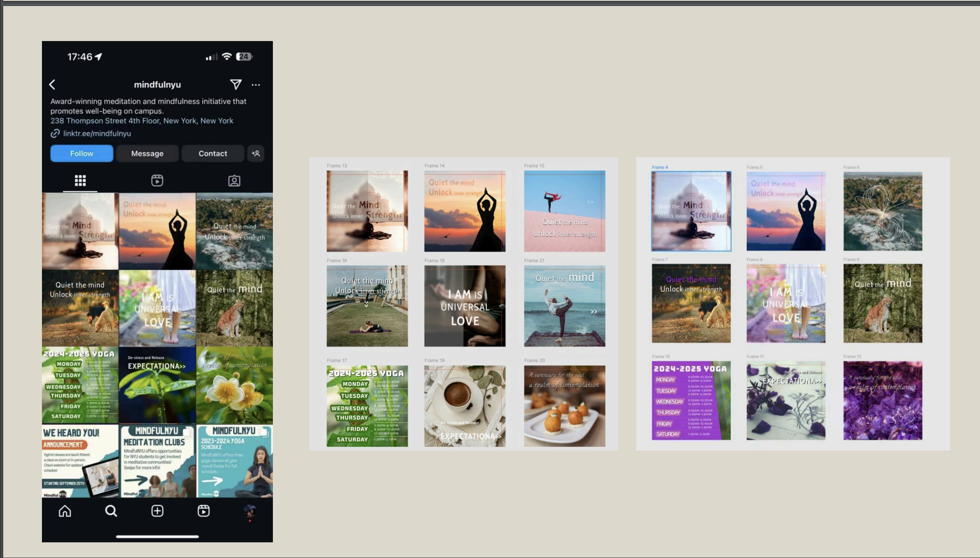This screenshot has height=558, width=980.
Task: Open the linktr.ee/mindfulnyu link
Action: 97,133
